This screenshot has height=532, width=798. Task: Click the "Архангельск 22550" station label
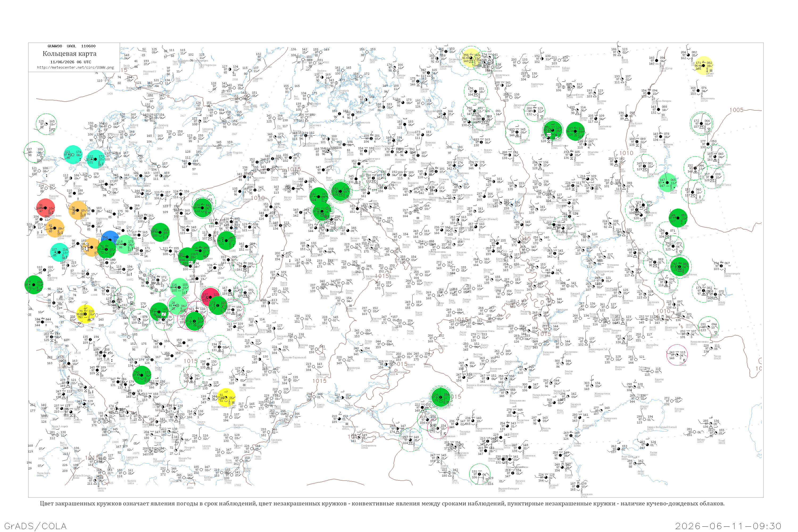click(502, 76)
